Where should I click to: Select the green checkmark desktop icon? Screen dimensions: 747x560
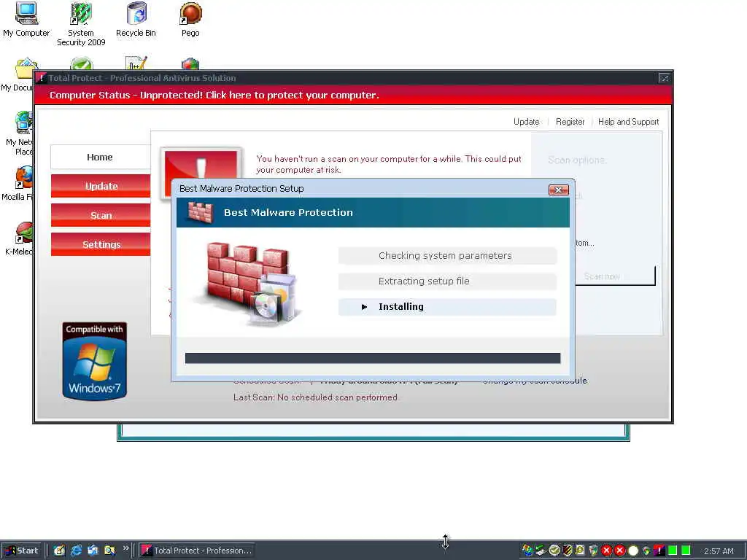tap(82, 64)
